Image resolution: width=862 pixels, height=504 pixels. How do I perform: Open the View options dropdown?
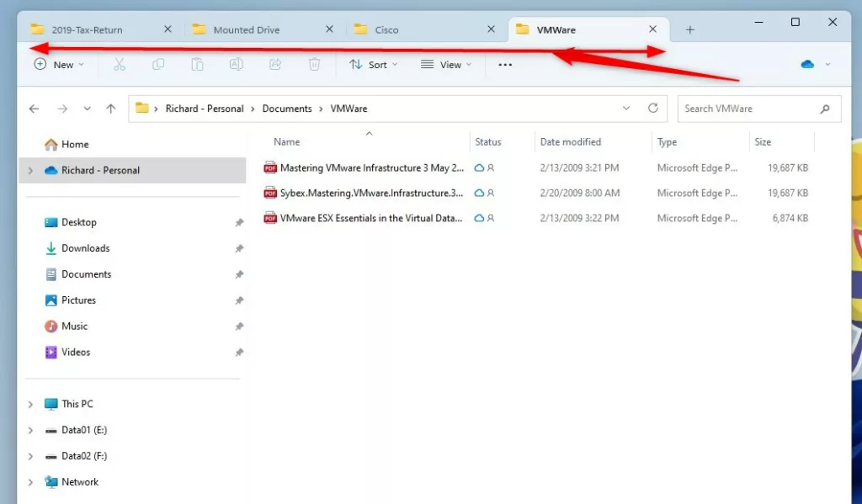coord(446,65)
